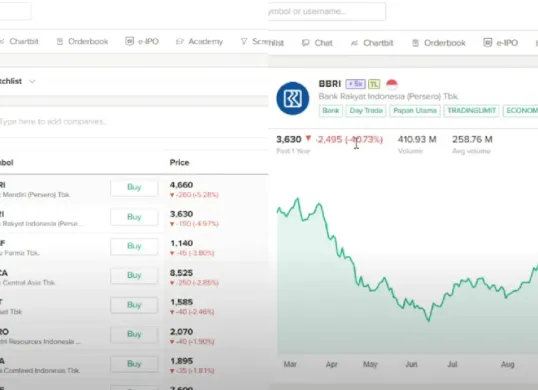Click the Chat speech bubble icon

click(305, 43)
